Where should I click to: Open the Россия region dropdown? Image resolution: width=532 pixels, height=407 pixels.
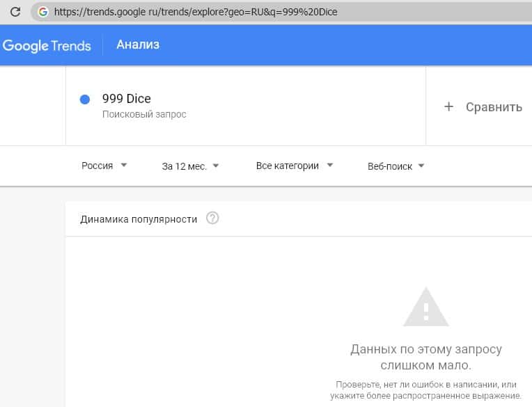[104, 166]
